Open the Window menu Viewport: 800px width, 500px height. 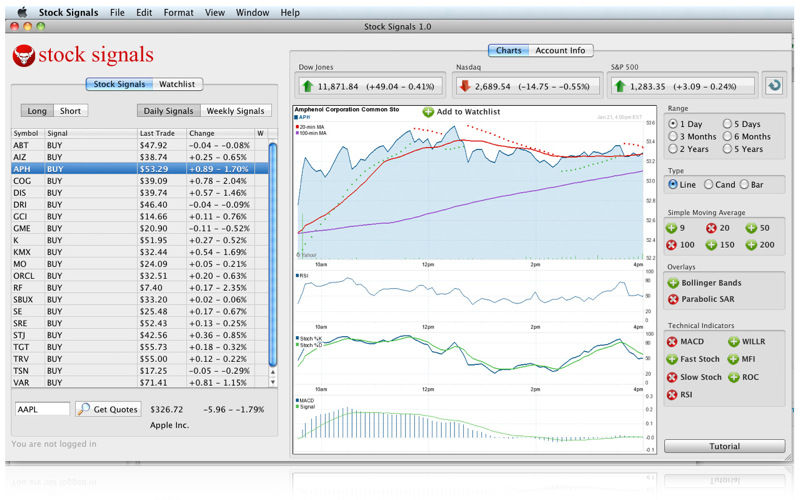252,12
